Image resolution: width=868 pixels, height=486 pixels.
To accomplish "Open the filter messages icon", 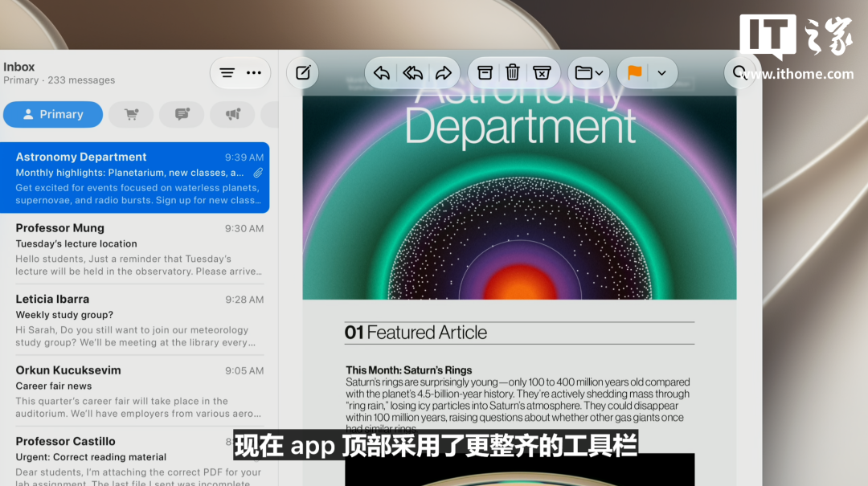I will [x=227, y=73].
